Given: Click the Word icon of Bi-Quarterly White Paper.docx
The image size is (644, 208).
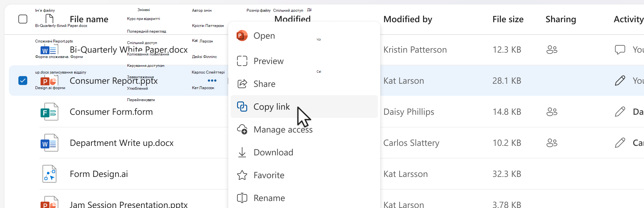Looking at the screenshot, I should 49,49.
